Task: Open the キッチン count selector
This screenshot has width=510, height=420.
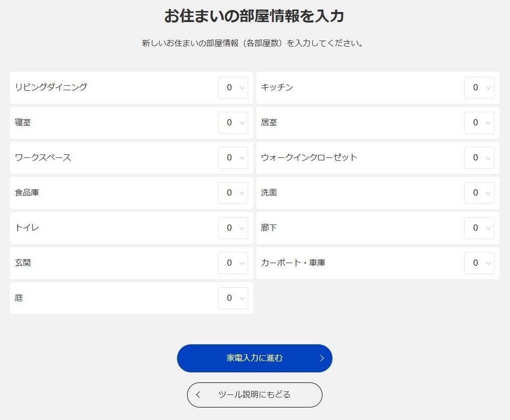Action: pos(478,87)
